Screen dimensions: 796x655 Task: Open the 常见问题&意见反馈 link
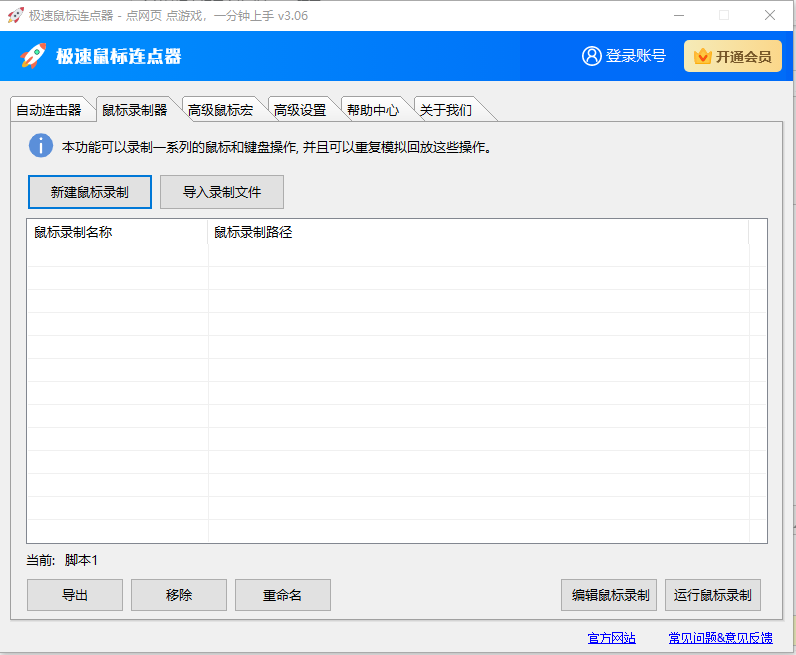pyautogui.click(x=720, y=638)
